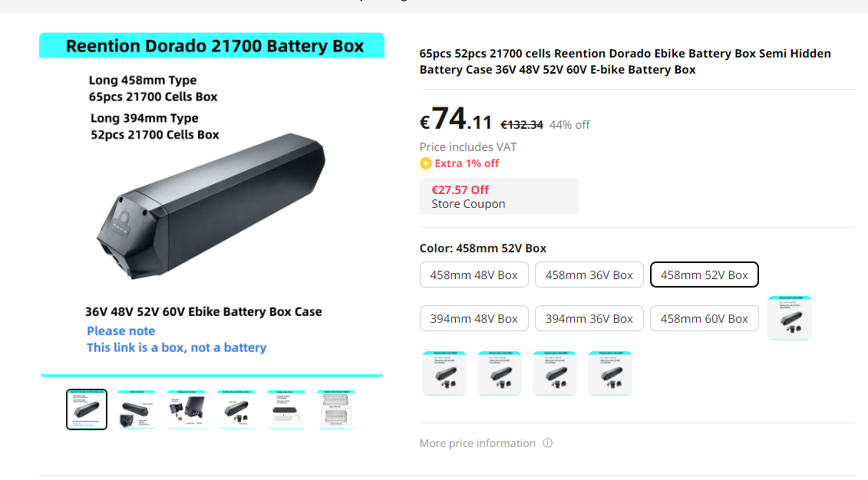Viewport: 868px width, 480px height.
Task: Select the 458mm 48V Box option
Action: click(x=474, y=275)
